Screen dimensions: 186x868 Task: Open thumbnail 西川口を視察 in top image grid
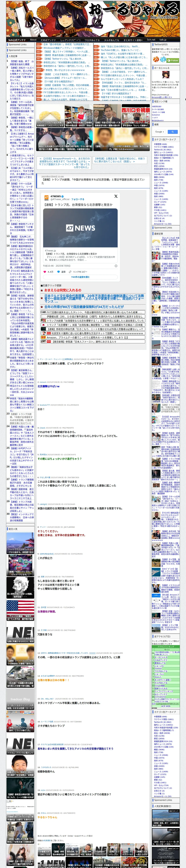pyautogui.click(x=136, y=115)
